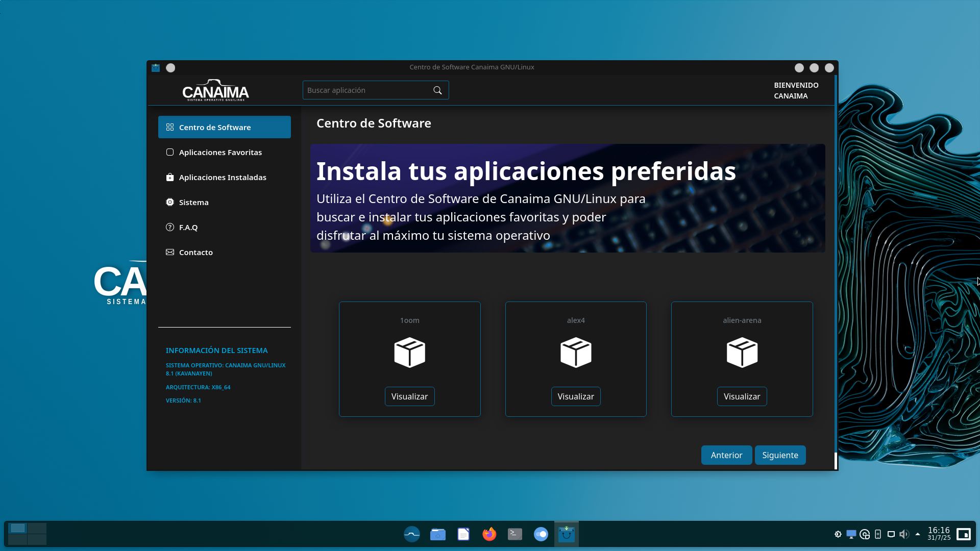Click the updates tray icon
The width and height of the screenshot is (980, 551).
tap(865, 534)
